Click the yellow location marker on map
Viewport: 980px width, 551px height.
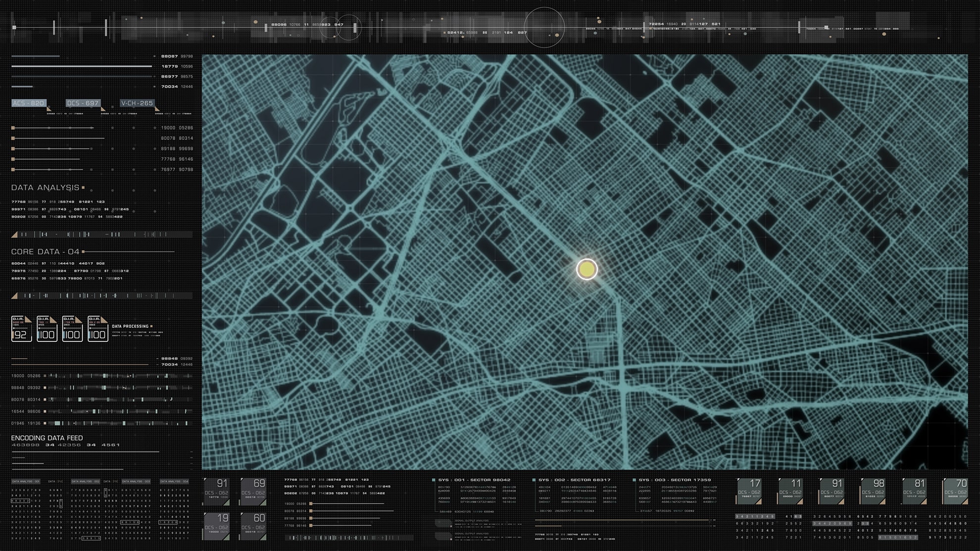pyautogui.click(x=587, y=269)
